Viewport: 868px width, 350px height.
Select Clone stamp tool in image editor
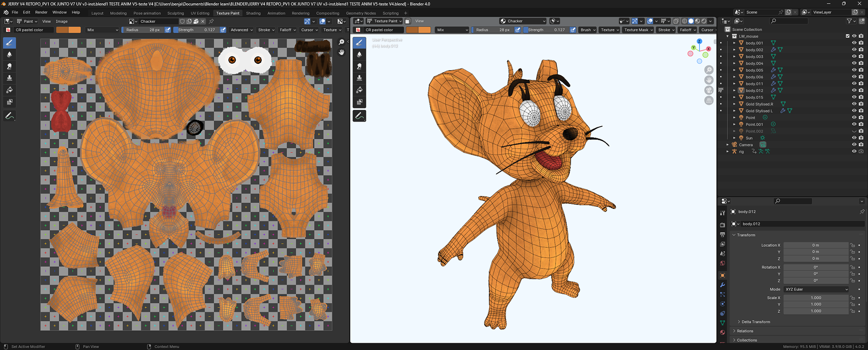pos(9,78)
